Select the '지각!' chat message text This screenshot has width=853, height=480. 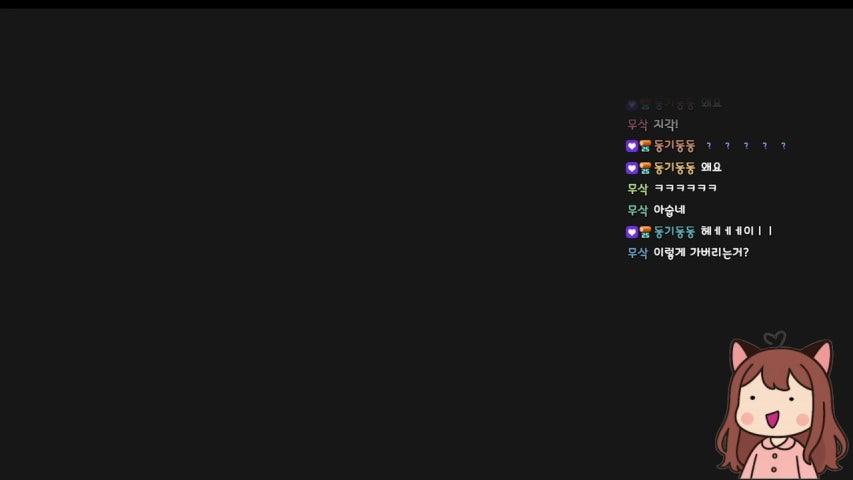pos(665,125)
